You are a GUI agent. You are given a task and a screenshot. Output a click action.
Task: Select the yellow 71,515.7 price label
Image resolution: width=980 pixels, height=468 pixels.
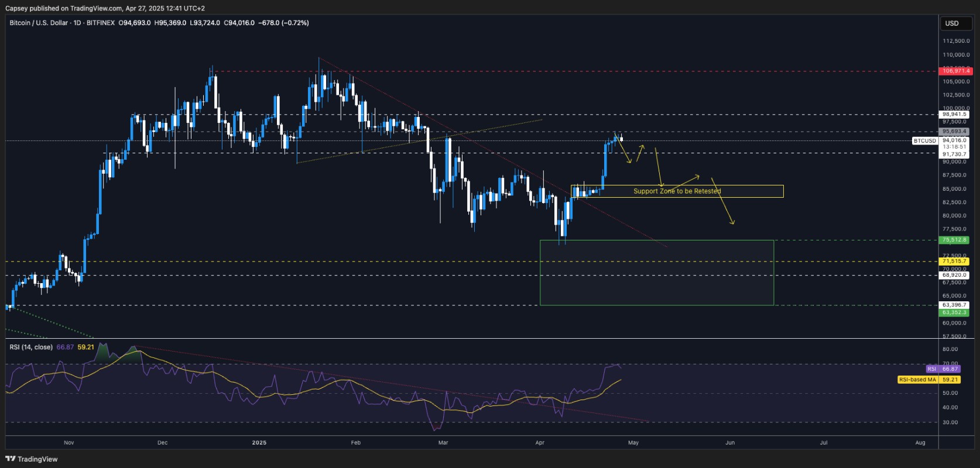coord(954,261)
